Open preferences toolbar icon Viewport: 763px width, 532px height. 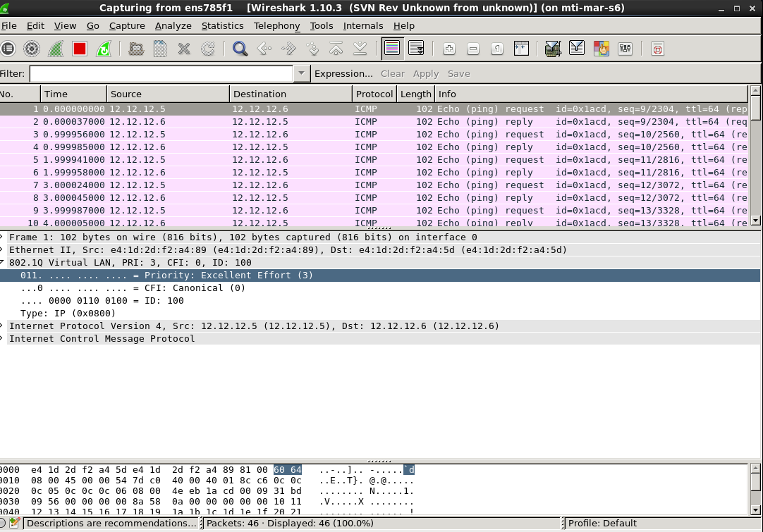pyautogui.click(x=625, y=49)
